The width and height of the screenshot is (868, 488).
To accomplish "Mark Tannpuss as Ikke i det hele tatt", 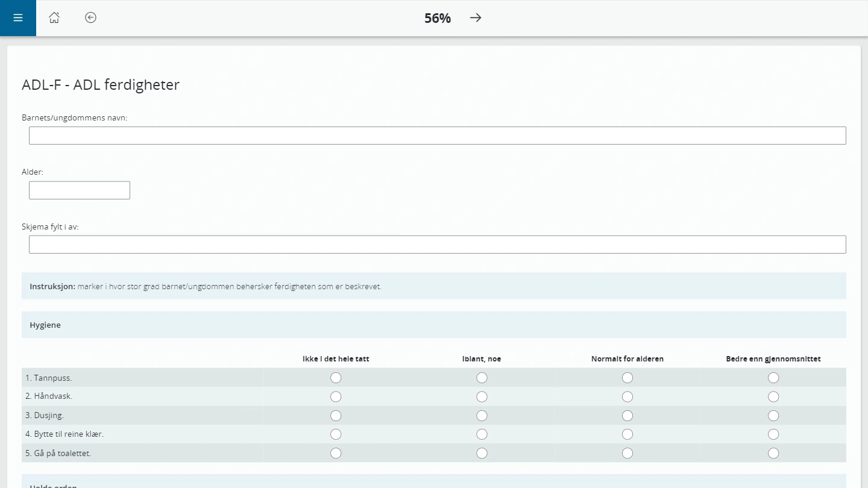I will pyautogui.click(x=336, y=378).
